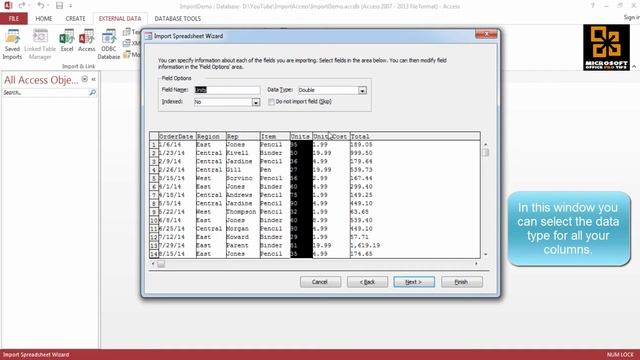Click Rep cell Howard
Viewport: 640px width, 360px height.
click(238, 237)
